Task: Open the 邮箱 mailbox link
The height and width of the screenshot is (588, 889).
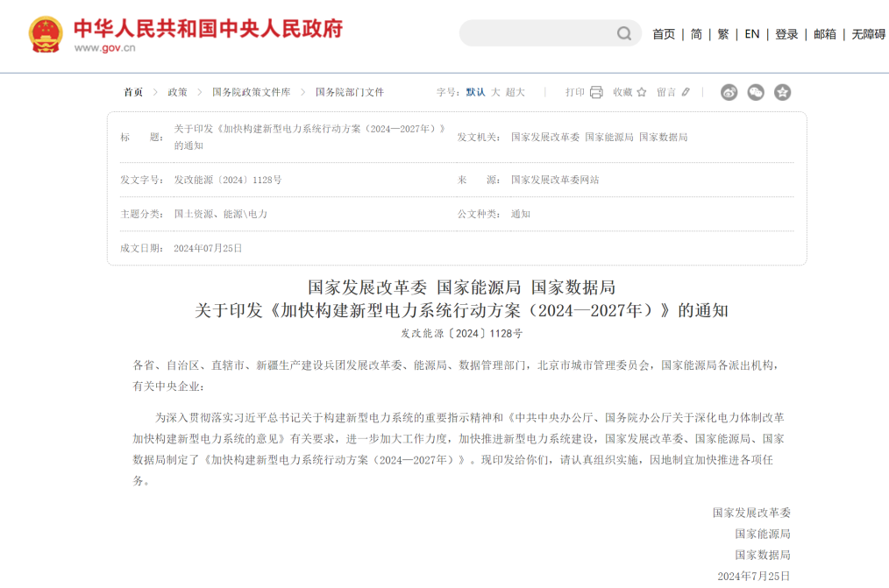Action: (x=825, y=34)
